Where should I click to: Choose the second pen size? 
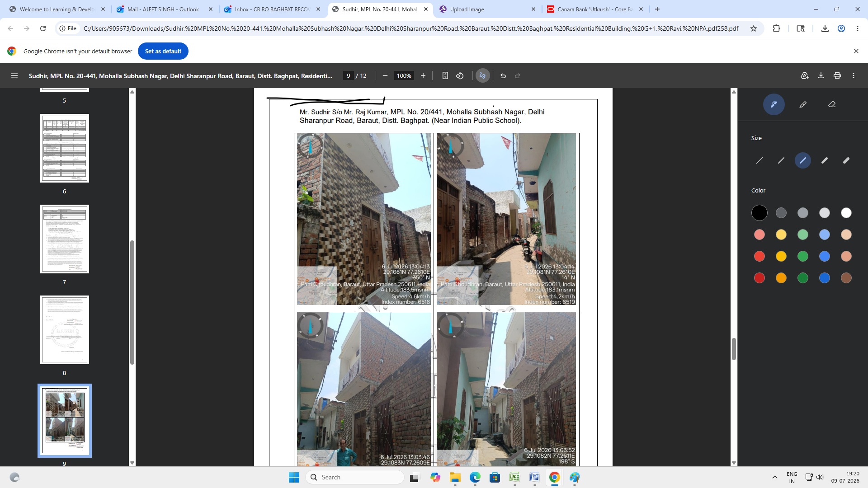[x=781, y=160]
